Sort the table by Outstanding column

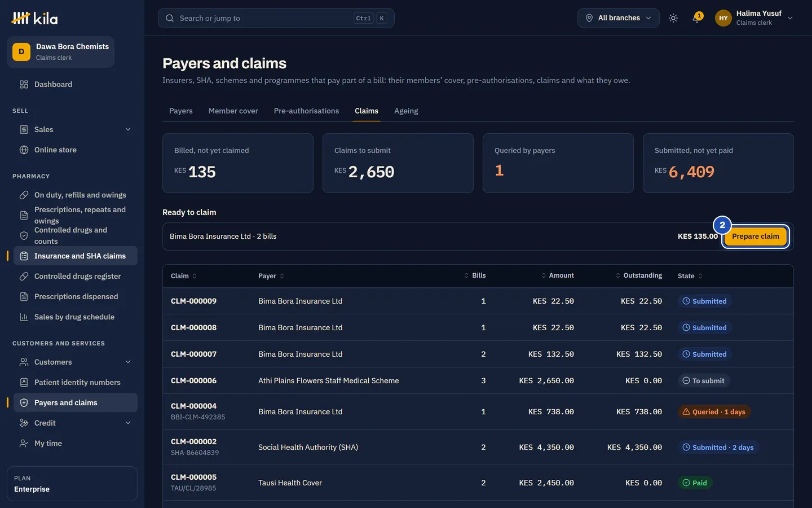638,275
